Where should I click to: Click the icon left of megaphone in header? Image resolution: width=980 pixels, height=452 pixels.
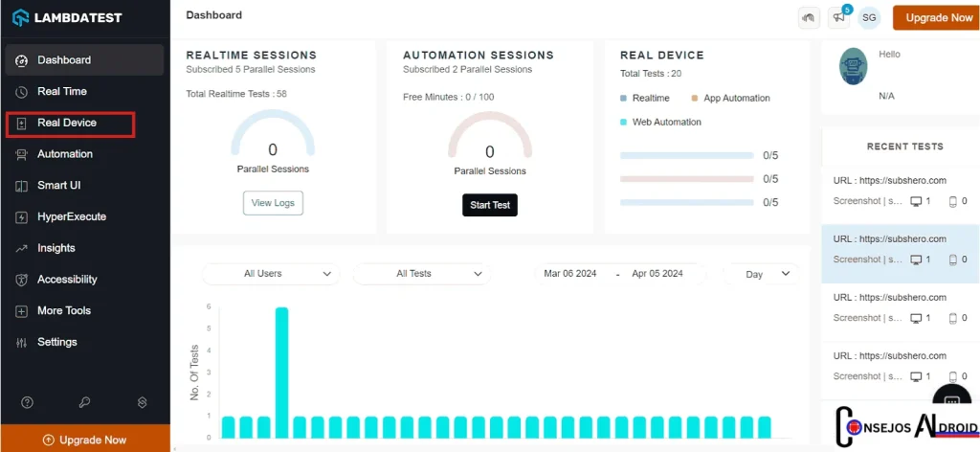(x=810, y=17)
